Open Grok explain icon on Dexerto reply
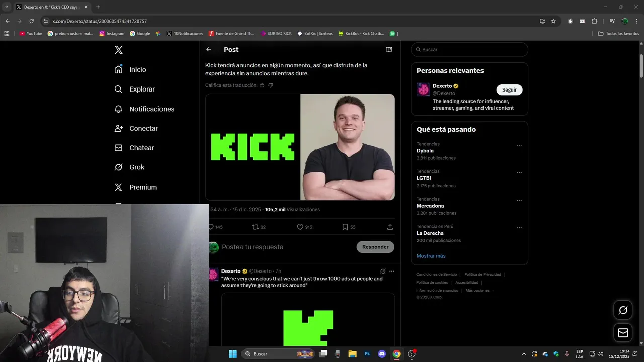The image size is (644, 362). click(x=383, y=271)
